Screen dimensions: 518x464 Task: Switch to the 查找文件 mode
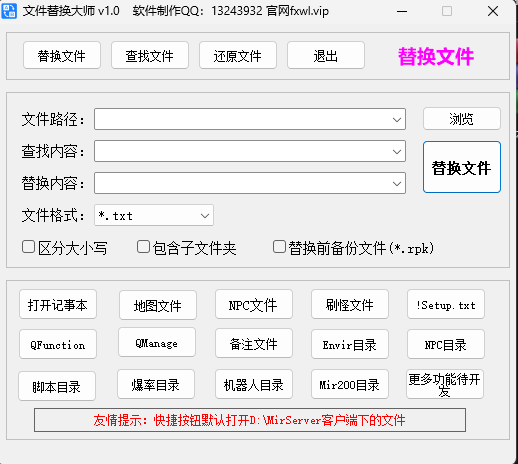tap(150, 55)
